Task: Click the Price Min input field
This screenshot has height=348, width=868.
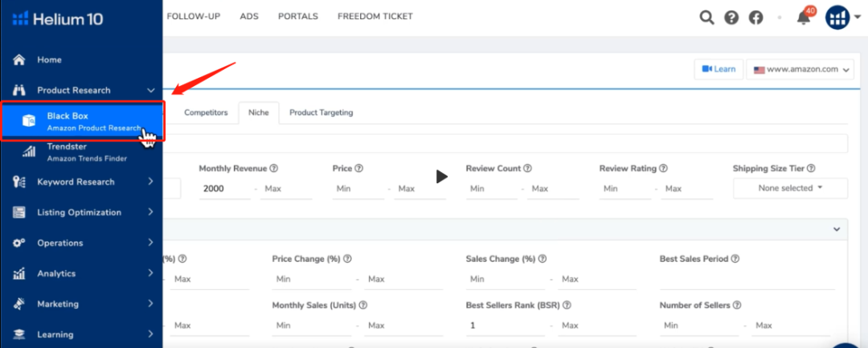Action: point(358,189)
